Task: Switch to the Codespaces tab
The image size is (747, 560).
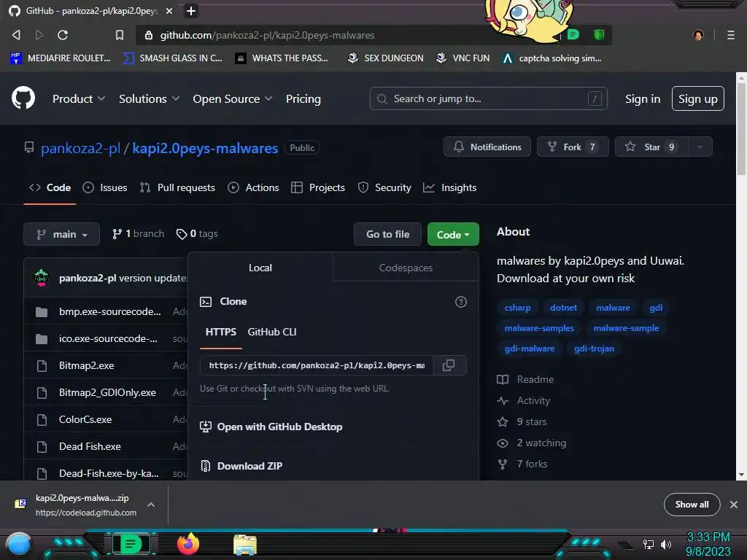Action: (x=406, y=268)
